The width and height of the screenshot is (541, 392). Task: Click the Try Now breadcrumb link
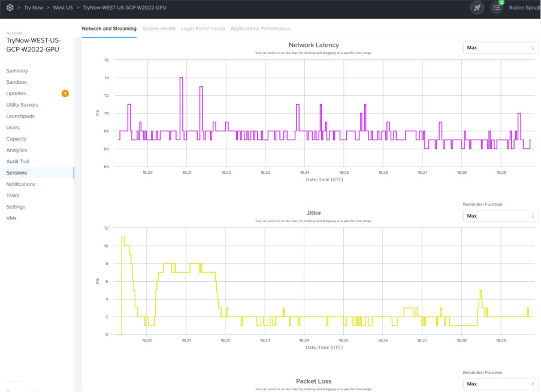point(34,8)
